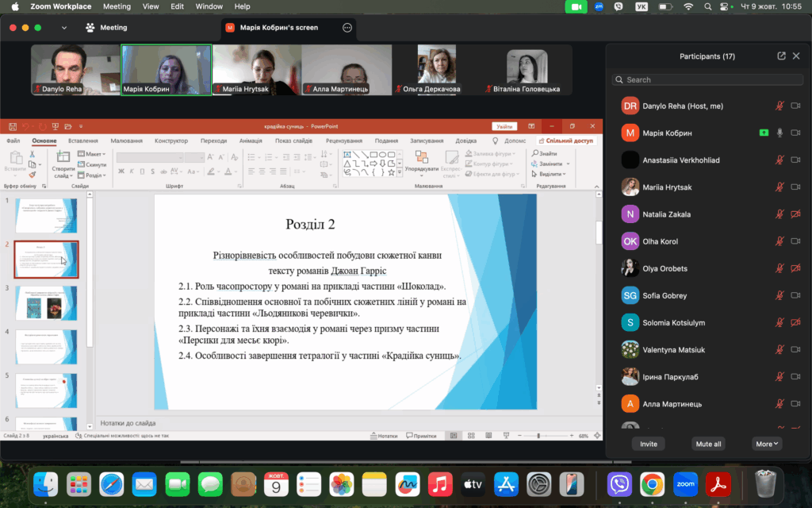Toggle video for Natalia Zakala
The height and width of the screenshot is (508, 812).
795,214
